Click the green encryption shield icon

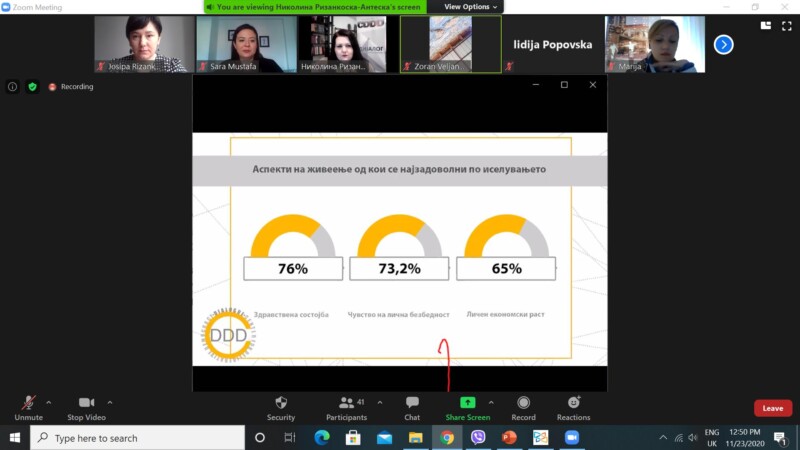coord(32,87)
